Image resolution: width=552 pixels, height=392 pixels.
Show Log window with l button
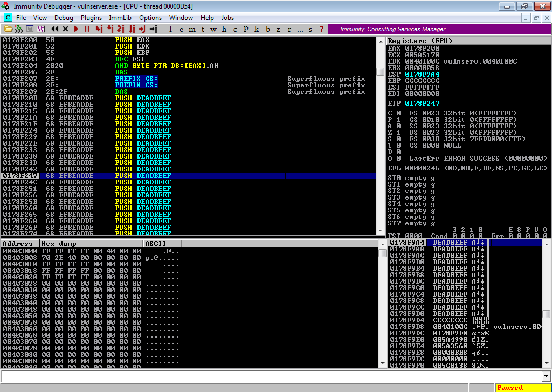(171, 29)
